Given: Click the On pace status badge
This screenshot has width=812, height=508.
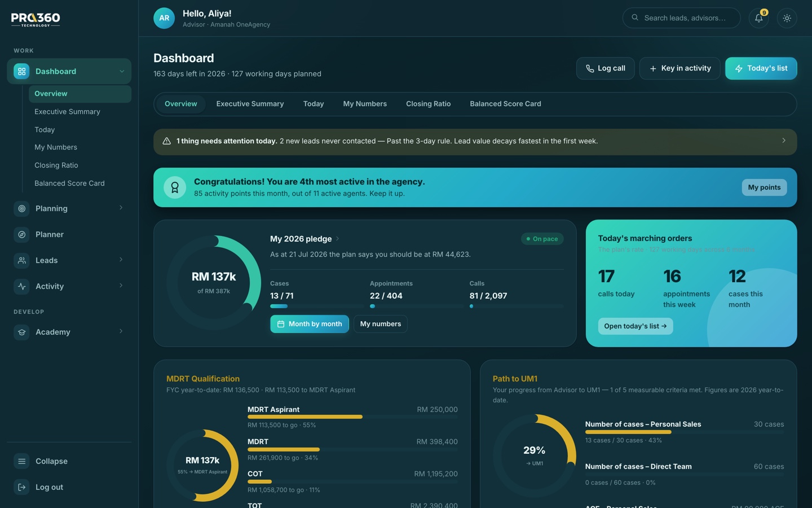Looking at the screenshot, I should (x=542, y=239).
